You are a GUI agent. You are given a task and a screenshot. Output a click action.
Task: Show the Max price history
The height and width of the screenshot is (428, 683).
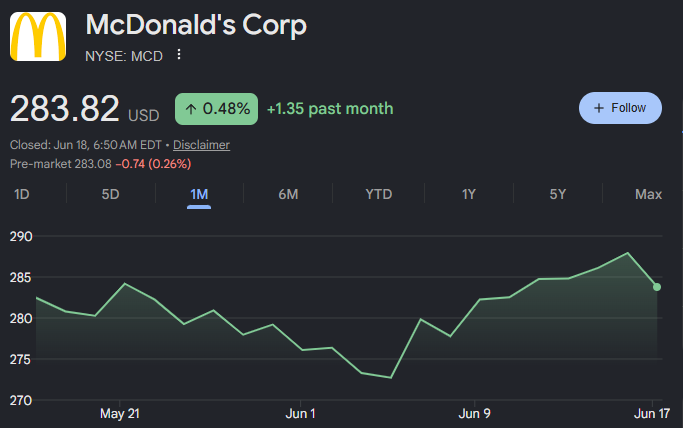648,194
